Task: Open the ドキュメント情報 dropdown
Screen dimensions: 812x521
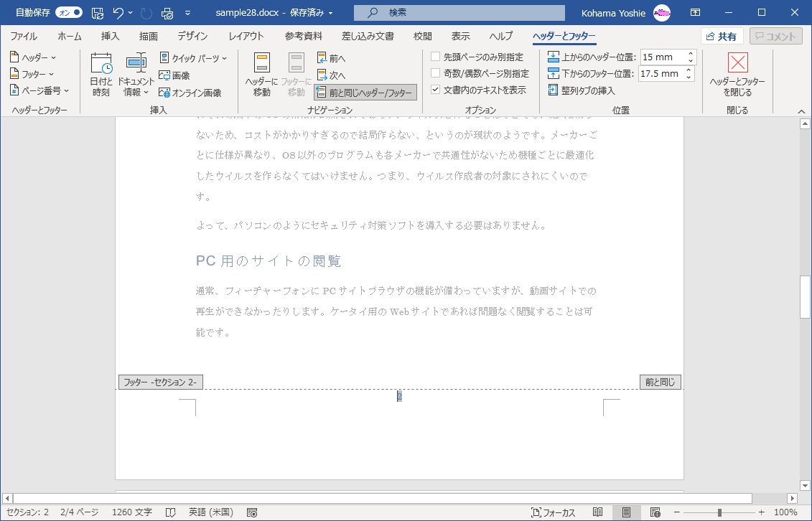Action: pos(136,74)
